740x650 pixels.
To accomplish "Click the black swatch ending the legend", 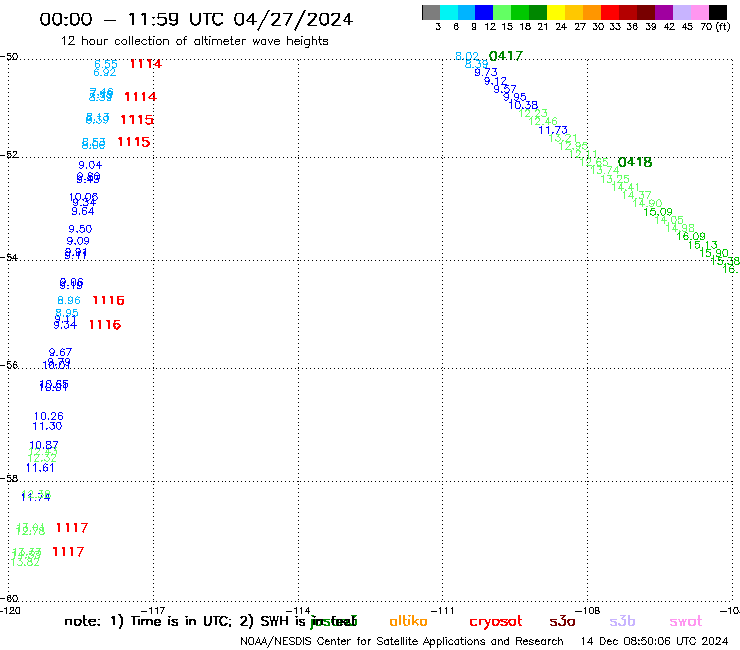I will [x=717, y=12].
